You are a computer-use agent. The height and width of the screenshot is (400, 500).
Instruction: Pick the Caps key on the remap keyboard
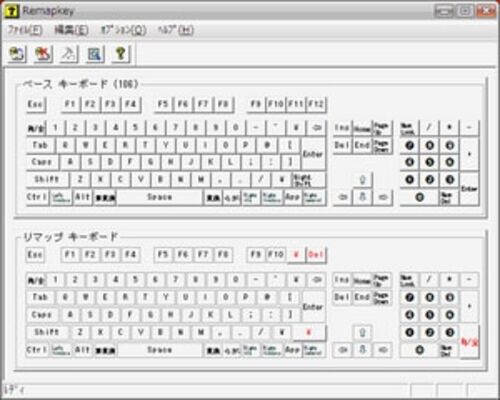pos(42,315)
